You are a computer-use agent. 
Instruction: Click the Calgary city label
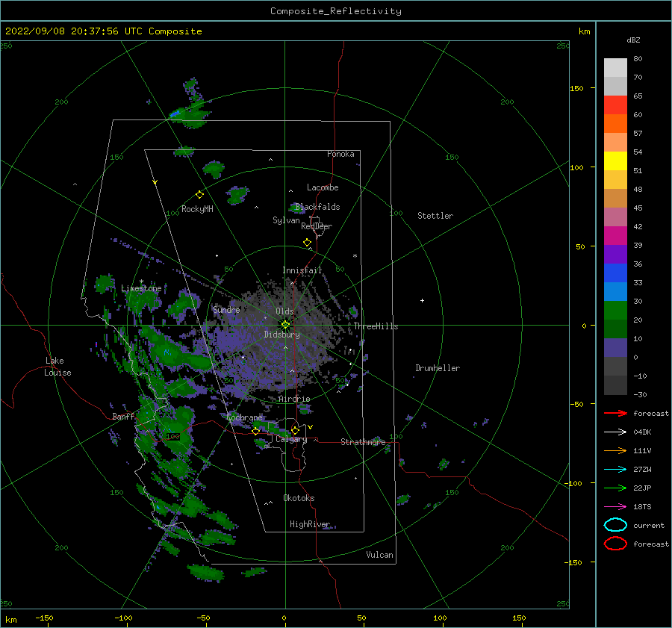(291, 439)
